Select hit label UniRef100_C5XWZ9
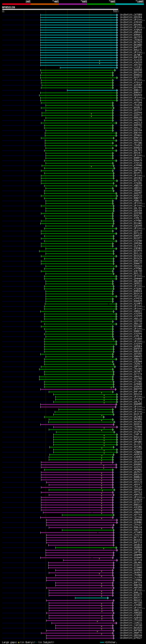Image resolution: width=146 pixels, height=644 pixels. [131, 40]
